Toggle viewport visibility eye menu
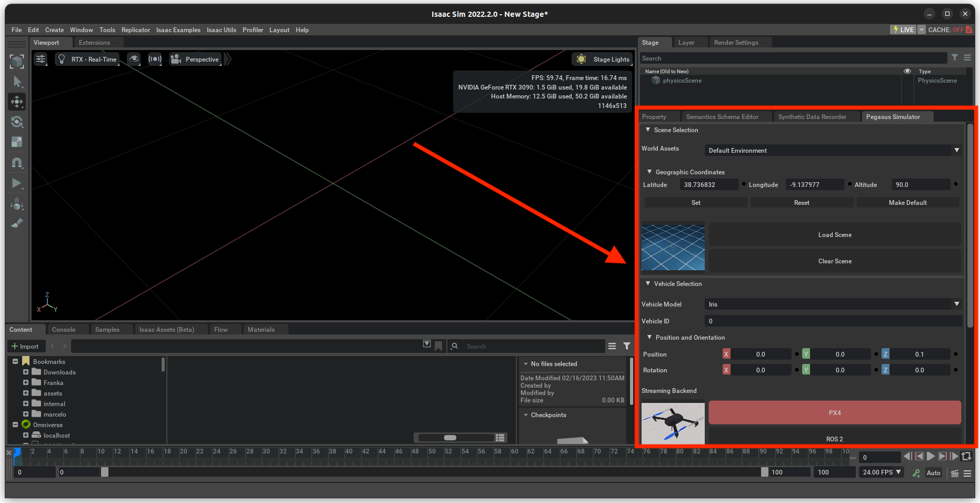 tap(134, 59)
